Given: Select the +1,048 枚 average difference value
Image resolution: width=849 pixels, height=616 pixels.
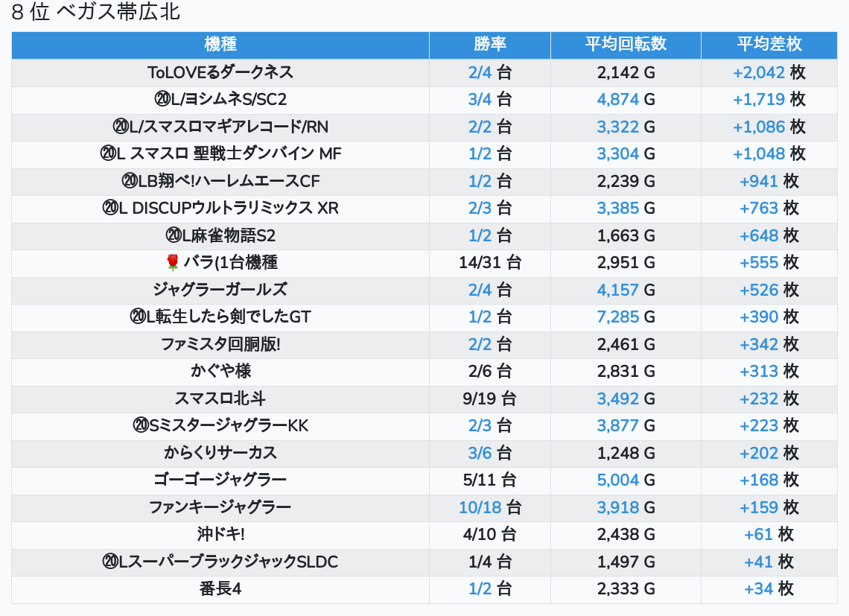Looking at the screenshot, I should click(x=769, y=154).
